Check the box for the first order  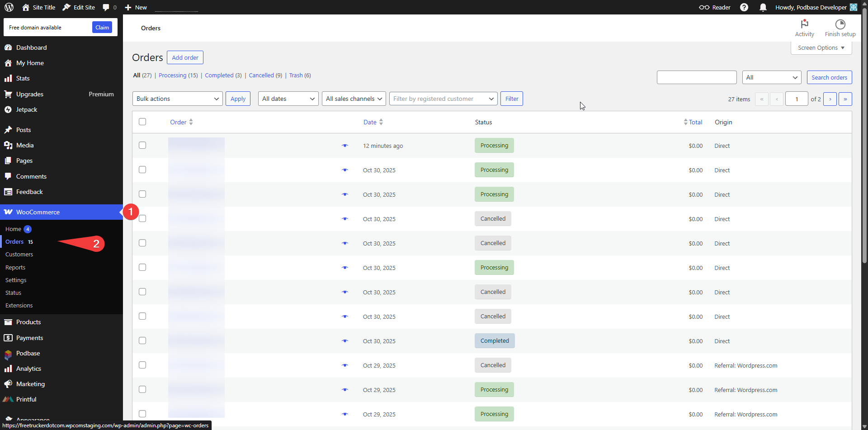click(x=142, y=145)
